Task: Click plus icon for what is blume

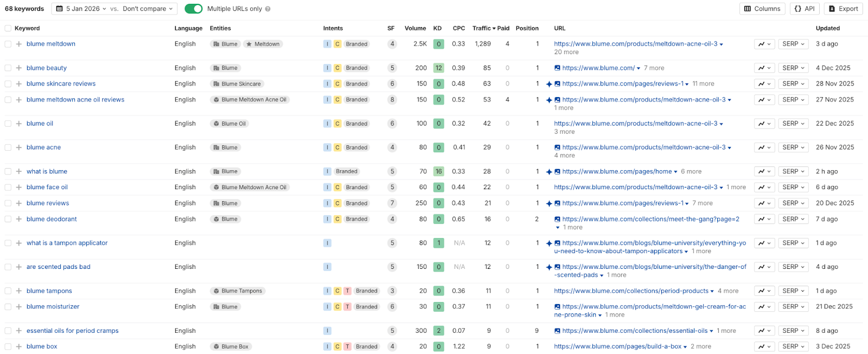Action: pyautogui.click(x=19, y=171)
